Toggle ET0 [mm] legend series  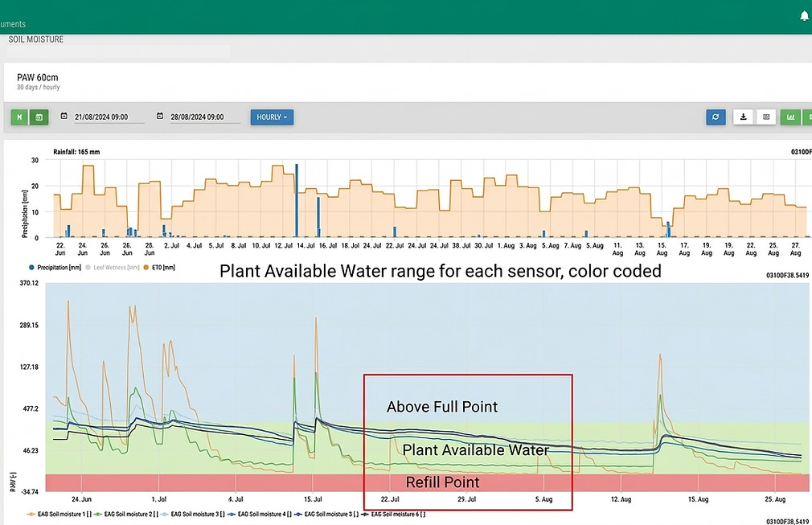[159, 268]
